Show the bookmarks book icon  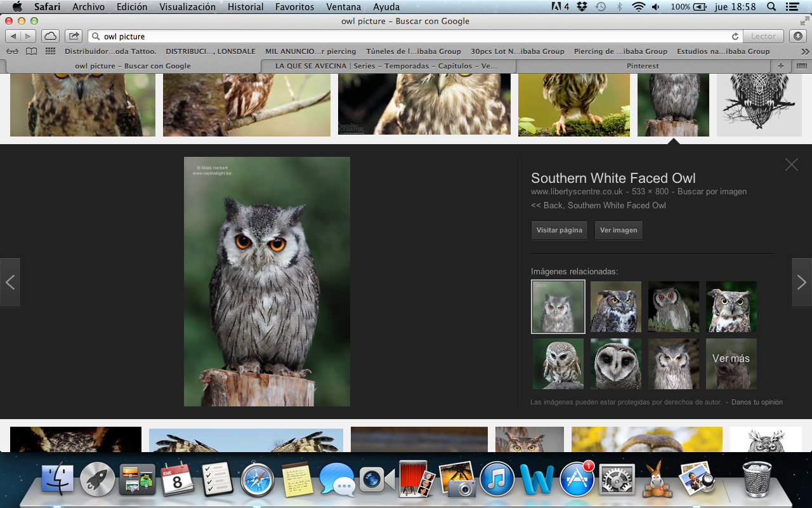tap(31, 51)
